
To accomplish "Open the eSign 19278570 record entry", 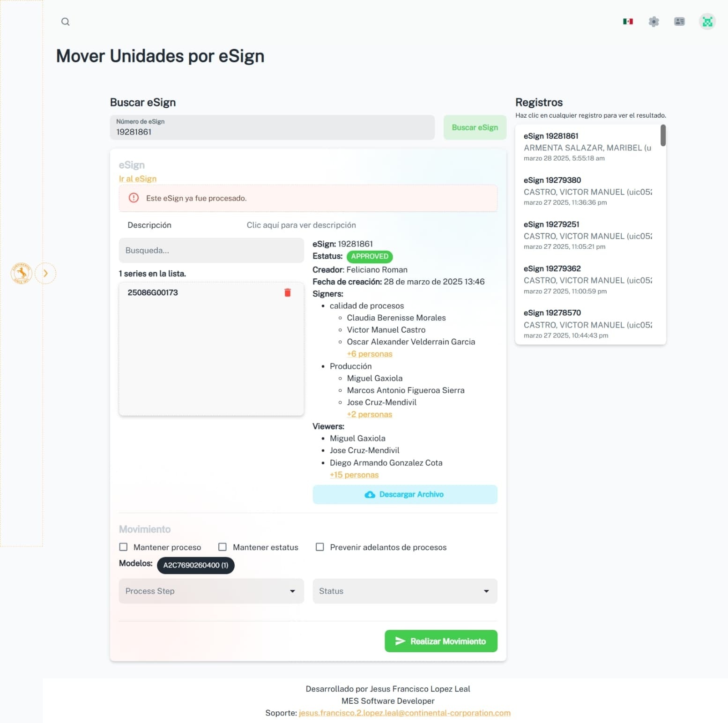I will click(x=587, y=323).
